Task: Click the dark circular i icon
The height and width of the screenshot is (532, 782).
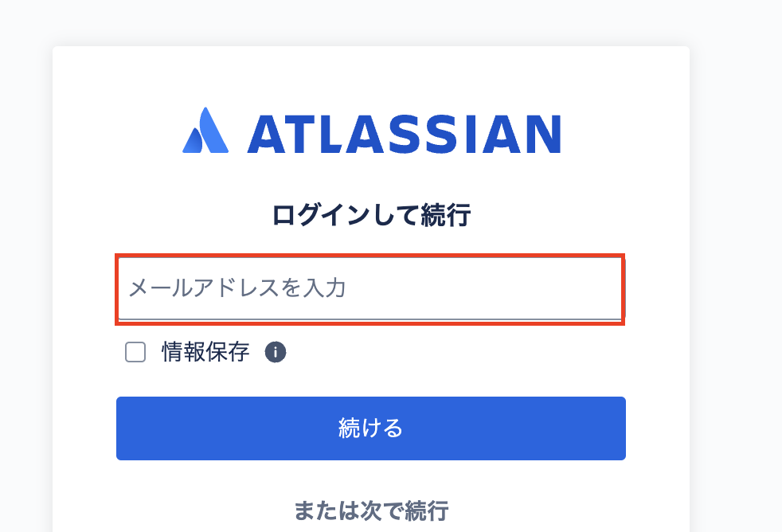Action: (x=276, y=352)
